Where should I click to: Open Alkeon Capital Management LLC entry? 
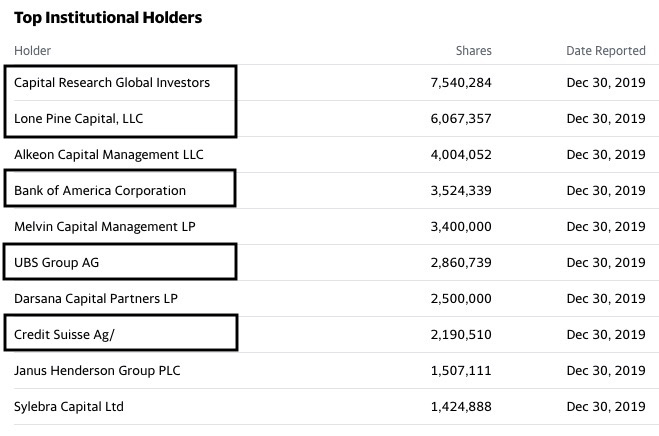[109, 154]
